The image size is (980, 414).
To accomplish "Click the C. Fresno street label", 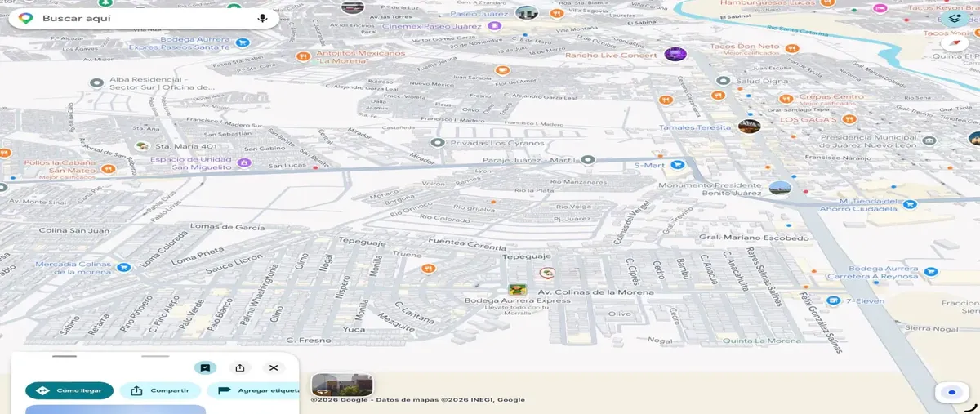I will (x=309, y=339).
